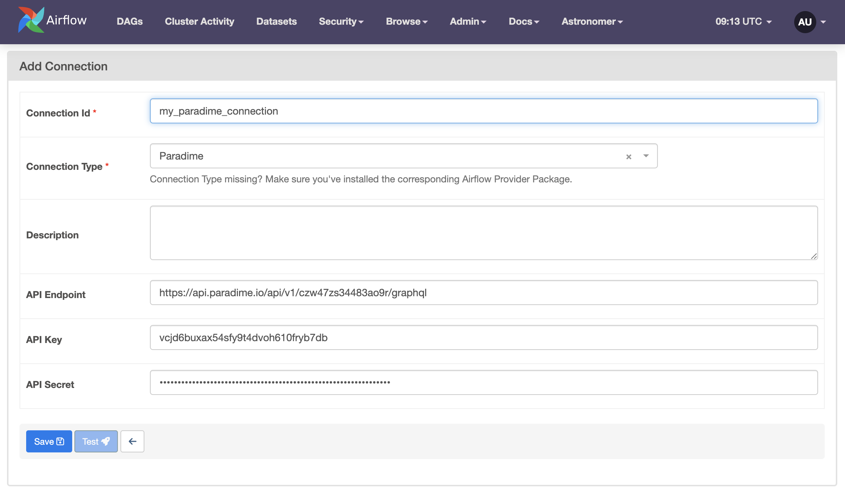Screen dimensions: 845x504
Task: Click the Description textarea resize handle
Action: [814, 256]
